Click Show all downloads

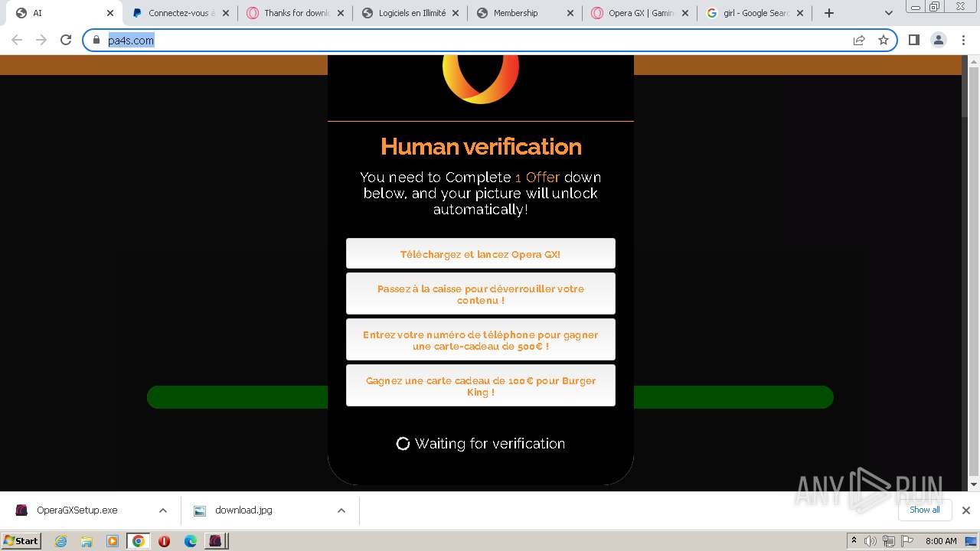(924, 510)
